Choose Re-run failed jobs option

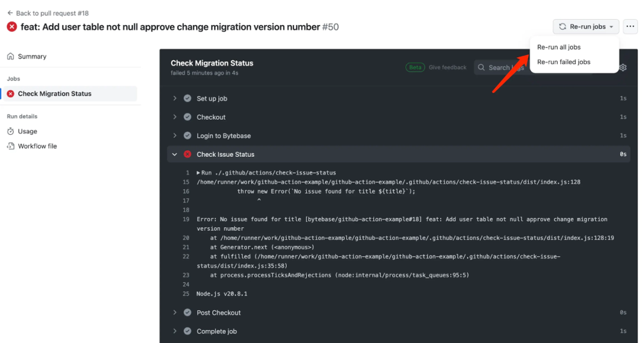563,62
